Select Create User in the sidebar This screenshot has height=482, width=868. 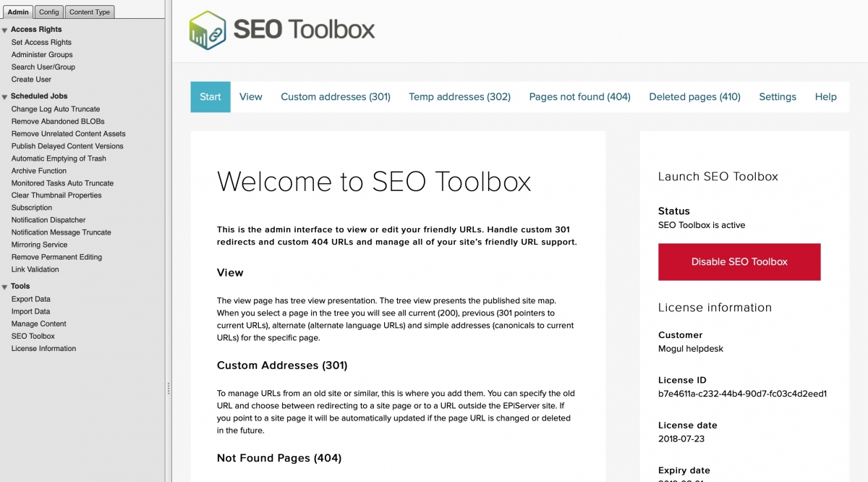(30, 79)
